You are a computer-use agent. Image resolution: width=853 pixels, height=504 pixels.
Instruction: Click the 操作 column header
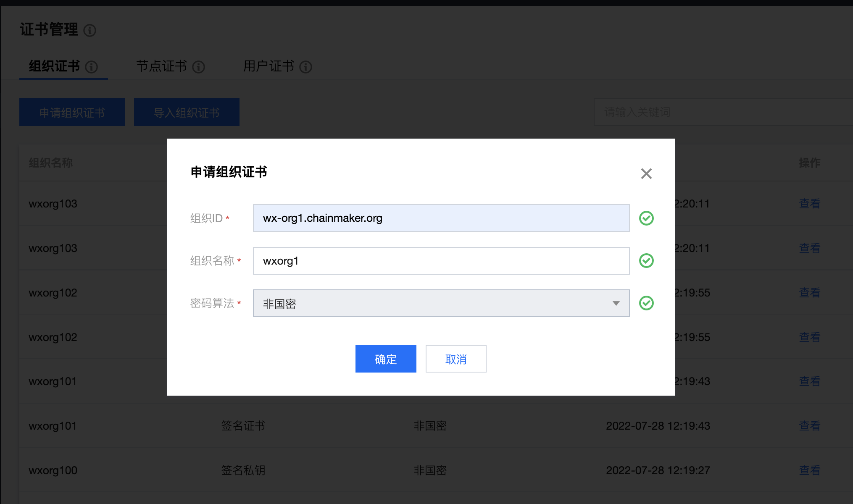[x=809, y=163]
